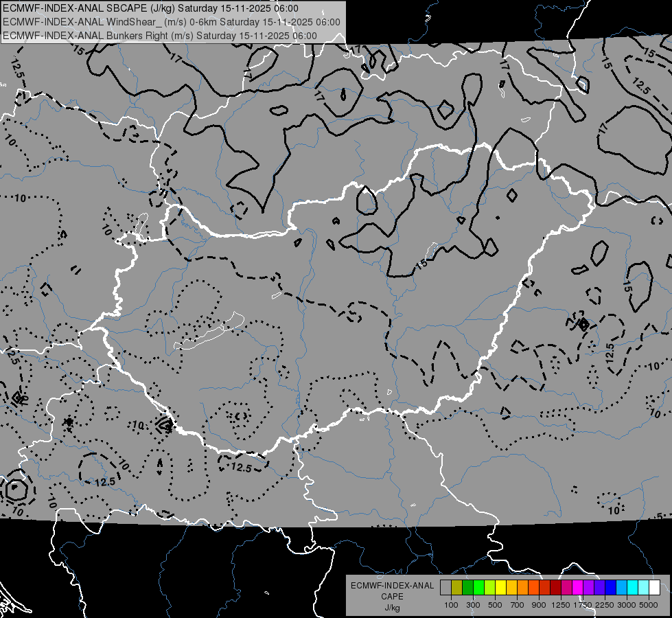
Task: Select the pure blue legend swatch
Action: (611, 588)
